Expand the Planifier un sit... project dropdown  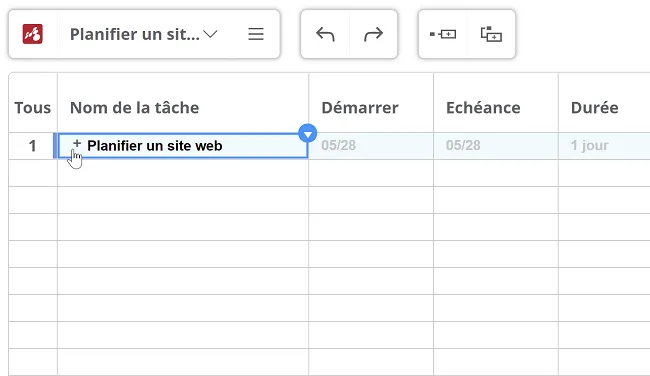point(211,34)
